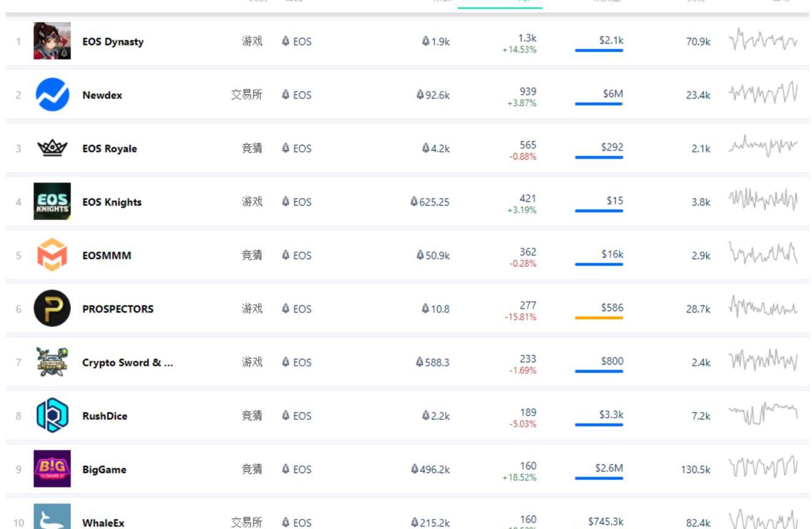The height and width of the screenshot is (529, 812).
Task: Open the PROSPECTORS gold P icon
Action: pos(52,309)
